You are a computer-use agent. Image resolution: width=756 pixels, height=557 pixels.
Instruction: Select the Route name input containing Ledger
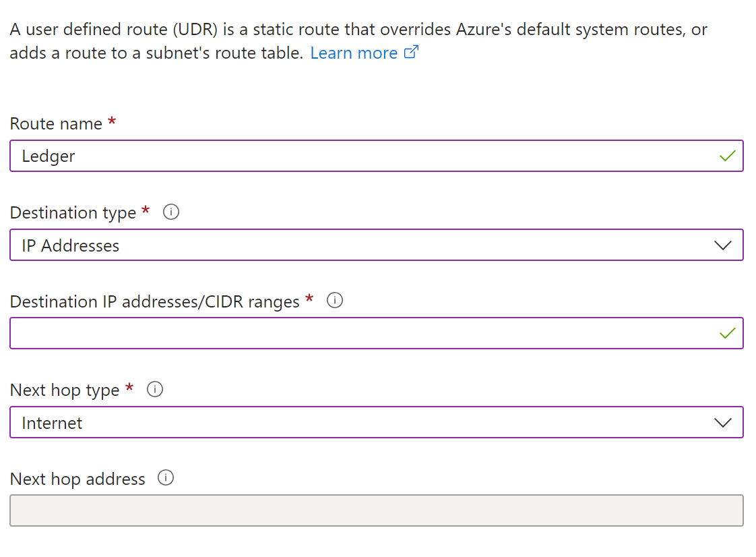[x=270, y=156]
